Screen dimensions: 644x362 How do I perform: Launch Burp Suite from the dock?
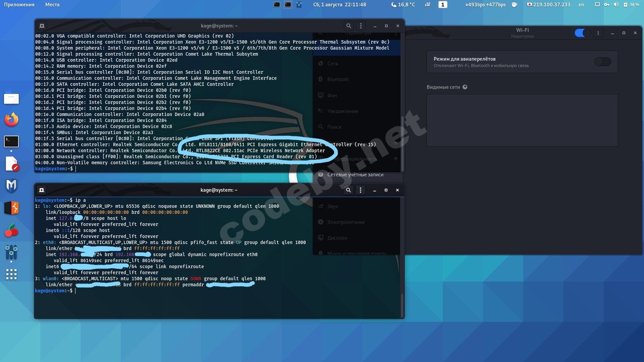[x=11, y=208]
